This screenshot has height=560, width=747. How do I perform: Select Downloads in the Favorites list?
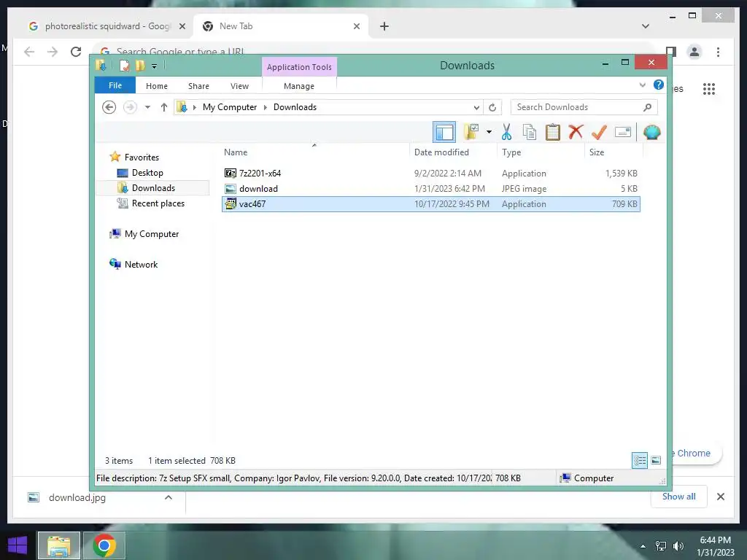(x=153, y=187)
